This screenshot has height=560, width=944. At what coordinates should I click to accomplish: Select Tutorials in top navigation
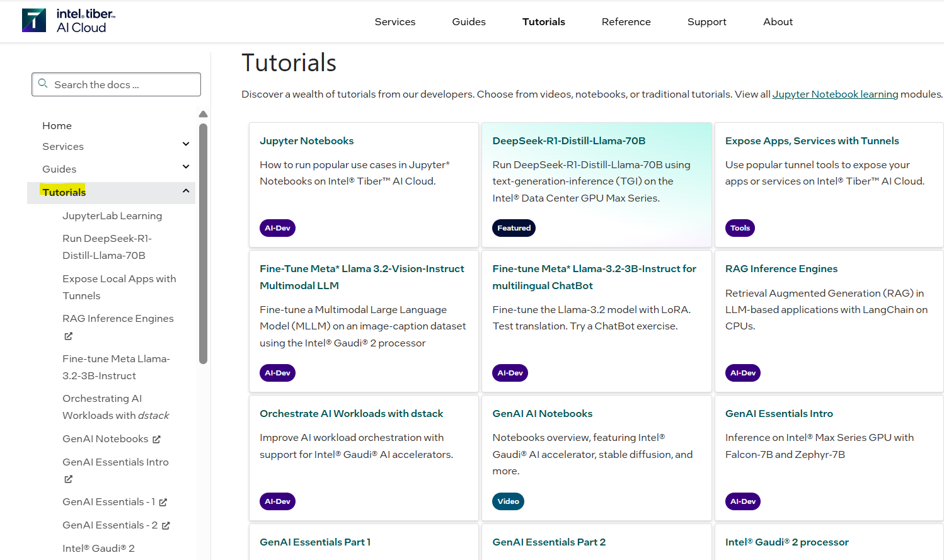point(544,21)
